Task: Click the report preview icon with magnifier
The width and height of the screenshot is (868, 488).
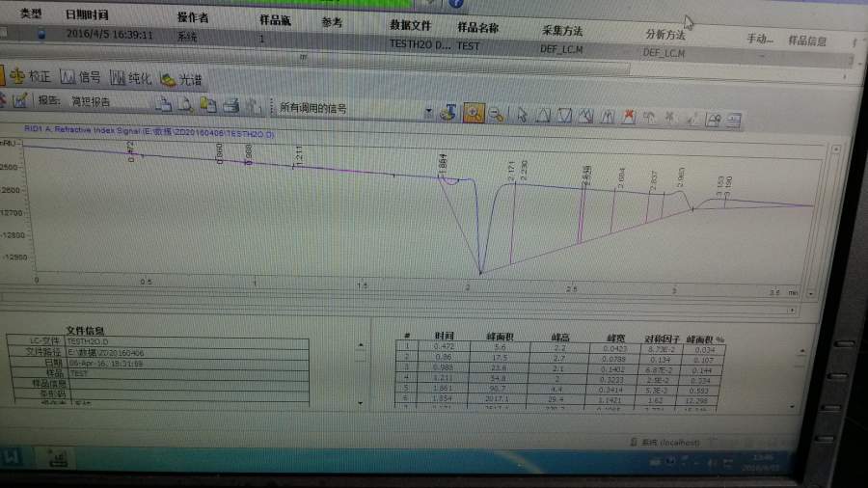Action: [185, 104]
